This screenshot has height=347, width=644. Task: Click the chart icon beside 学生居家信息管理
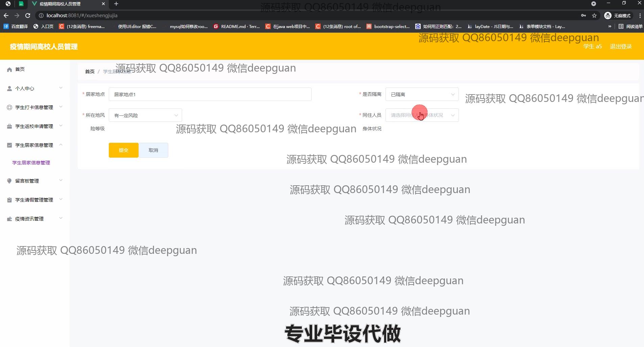(9, 145)
